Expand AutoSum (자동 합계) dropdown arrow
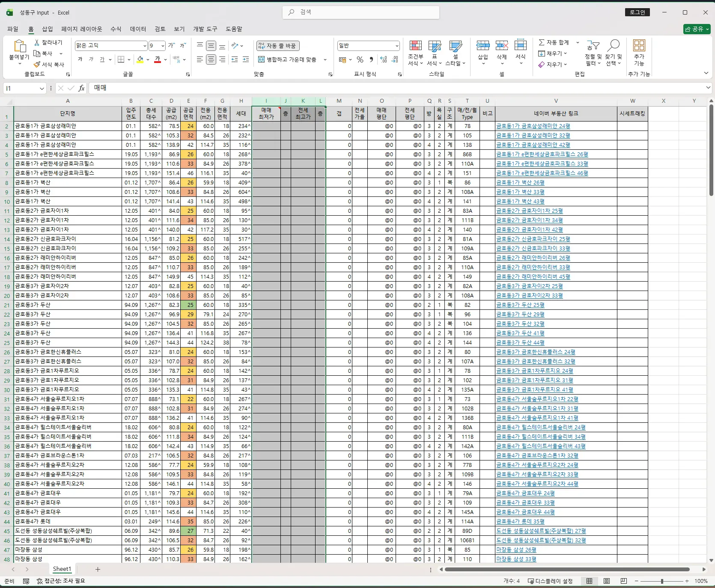 click(578, 42)
